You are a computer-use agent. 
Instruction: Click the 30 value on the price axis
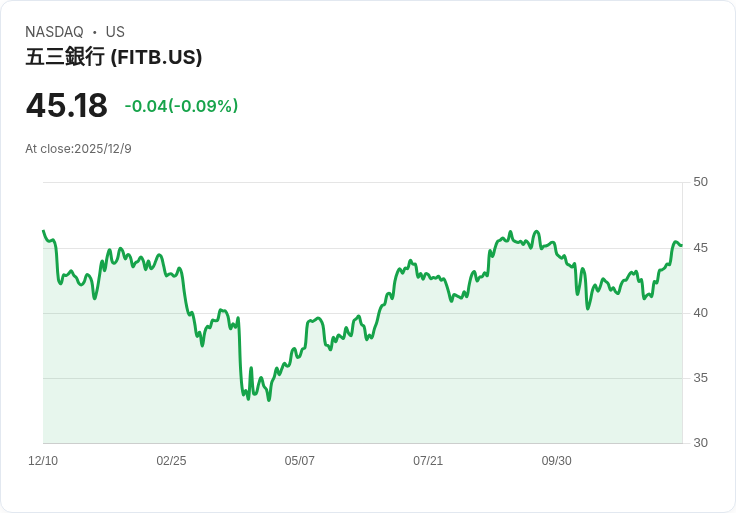click(700, 443)
